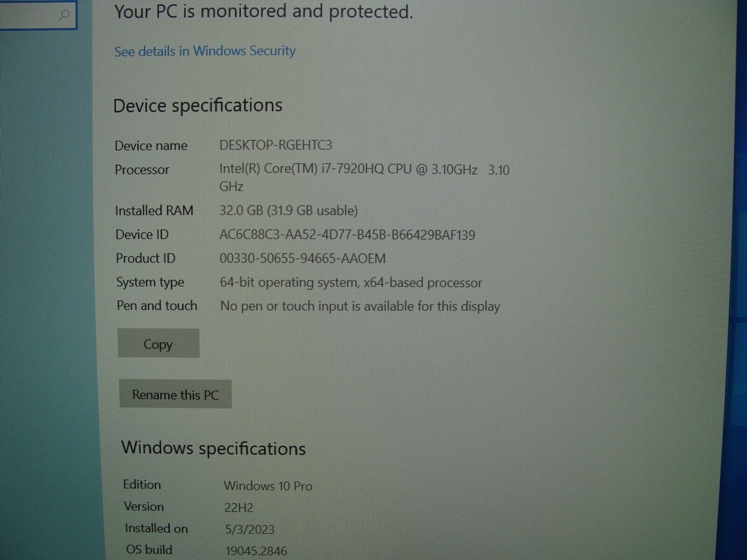This screenshot has width=747, height=560.
Task: Click the Copy button under Device specifications
Action: click(x=158, y=343)
